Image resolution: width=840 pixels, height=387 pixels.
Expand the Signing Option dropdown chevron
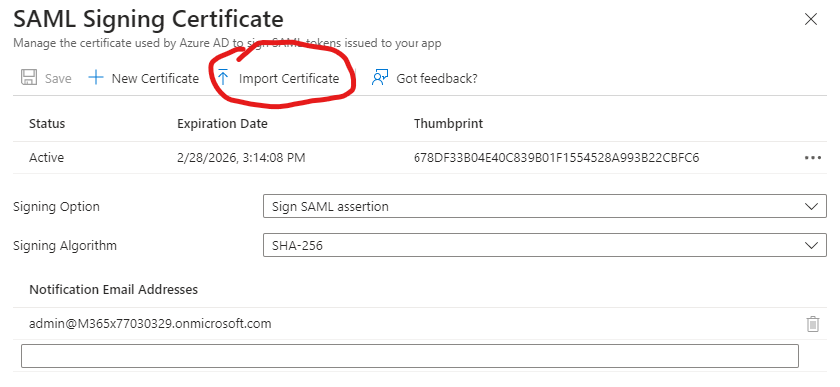pyautogui.click(x=812, y=206)
